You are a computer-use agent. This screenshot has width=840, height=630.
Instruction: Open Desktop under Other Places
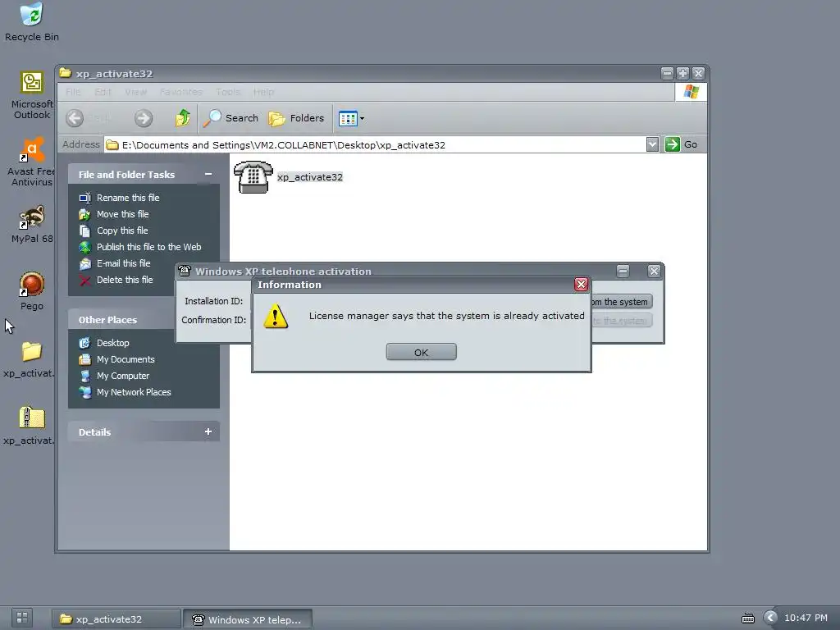[x=112, y=343]
